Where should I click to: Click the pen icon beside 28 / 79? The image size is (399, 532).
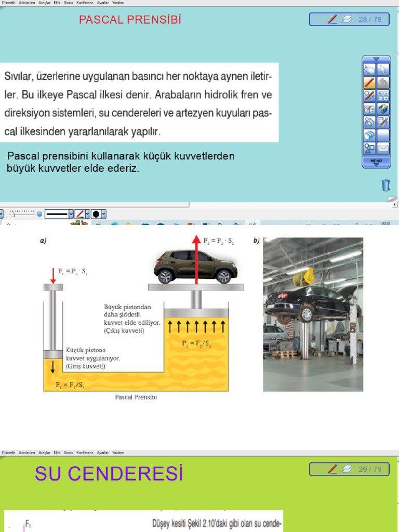[332, 19]
